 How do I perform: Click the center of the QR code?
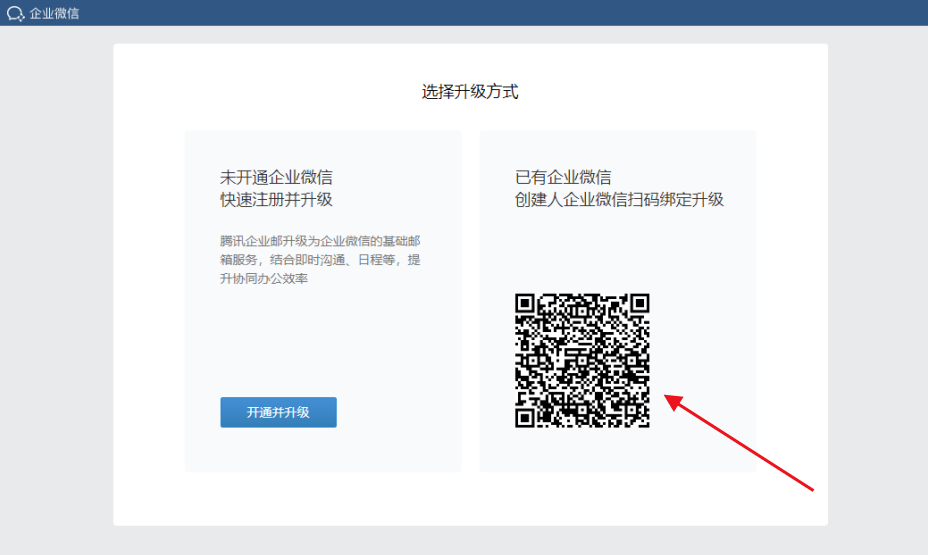click(x=582, y=360)
